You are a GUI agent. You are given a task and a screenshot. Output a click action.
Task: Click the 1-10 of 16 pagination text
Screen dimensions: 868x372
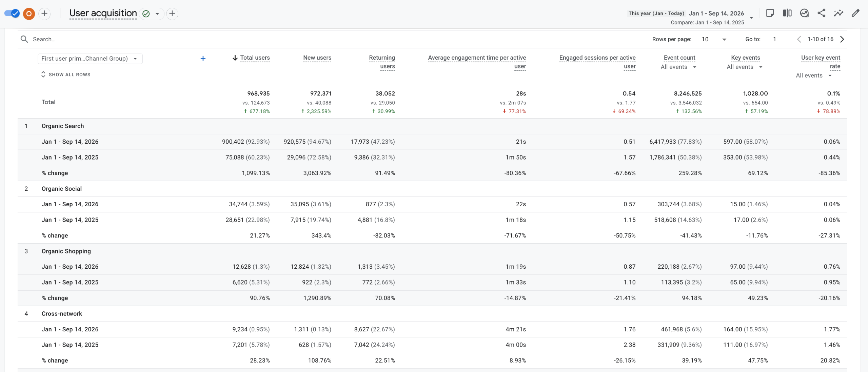pos(820,39)
